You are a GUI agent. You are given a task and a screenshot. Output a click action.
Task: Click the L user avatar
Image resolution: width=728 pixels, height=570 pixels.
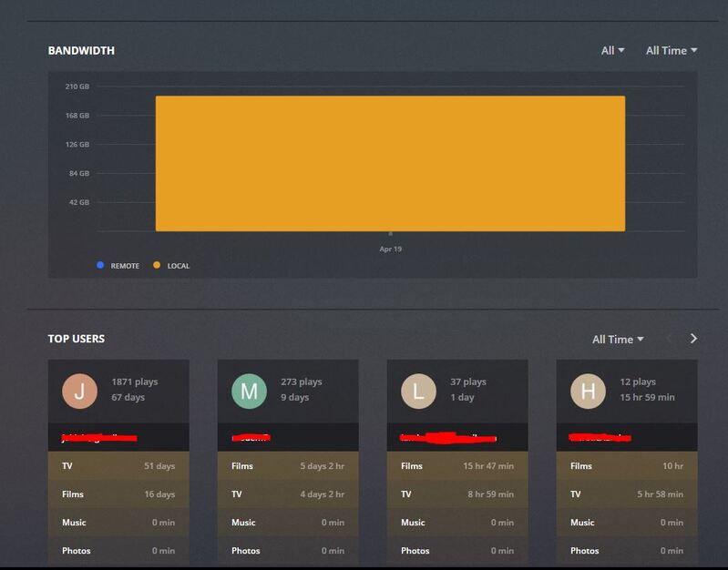[x=418, y=392]
